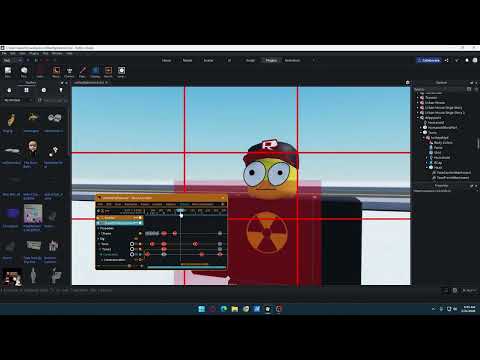Open the Toolbox marketplace tab icon
This screenshot has height=360, width=480.
click(x=9, y=90)
